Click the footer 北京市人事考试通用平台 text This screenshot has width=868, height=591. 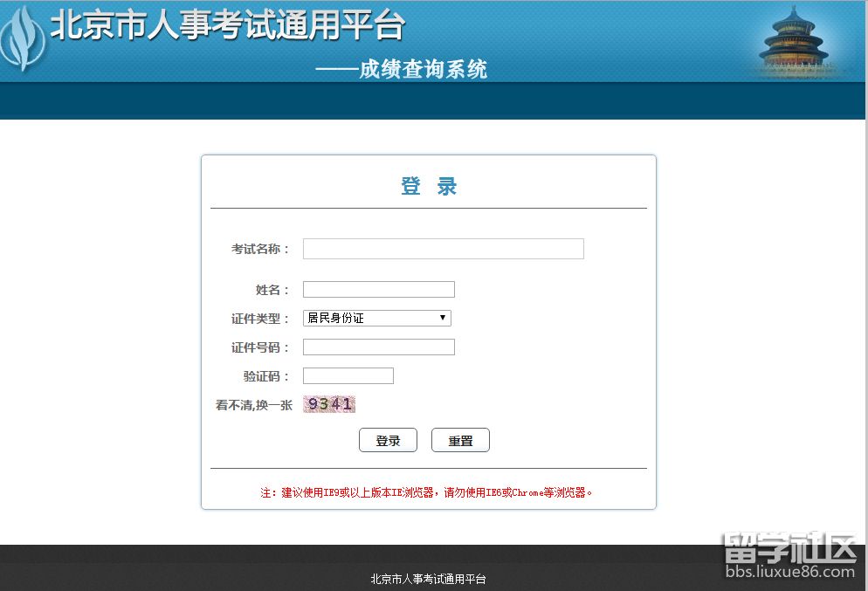(x=428, y=579)
